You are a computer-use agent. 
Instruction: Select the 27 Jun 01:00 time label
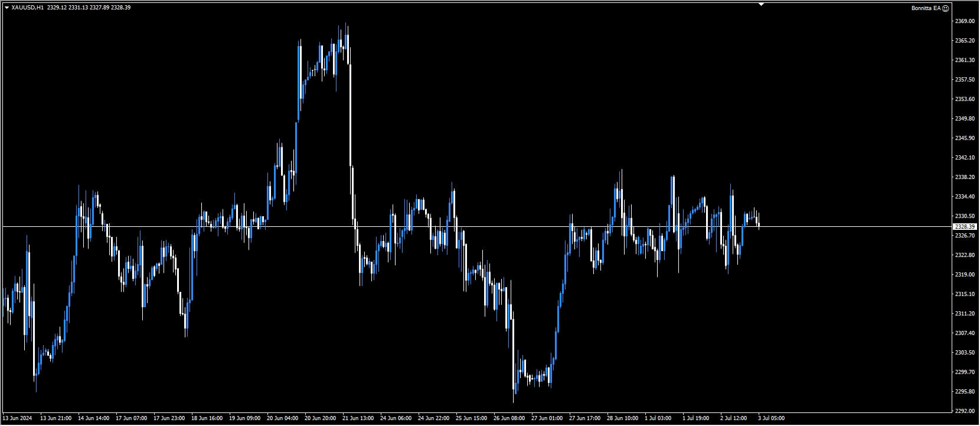pyautogui.click(x=547, y=418)
